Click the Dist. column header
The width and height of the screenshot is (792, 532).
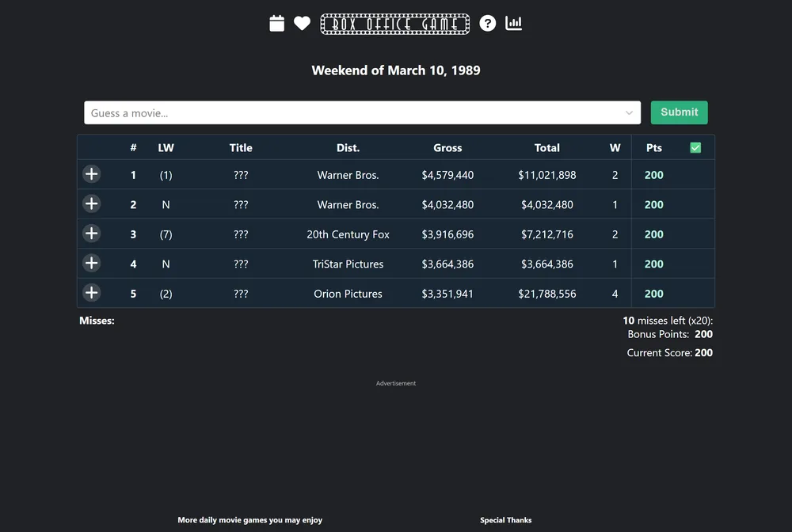(x=348, y=148)
